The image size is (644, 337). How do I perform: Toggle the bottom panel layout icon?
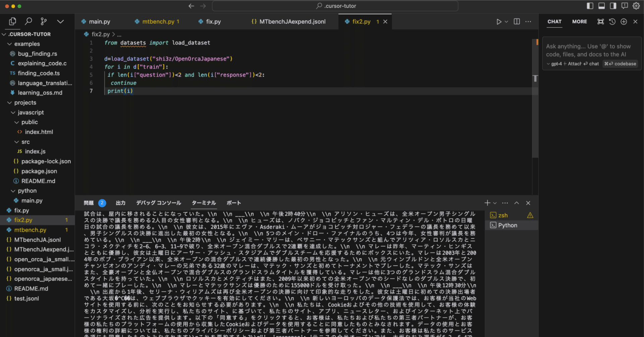602,6
